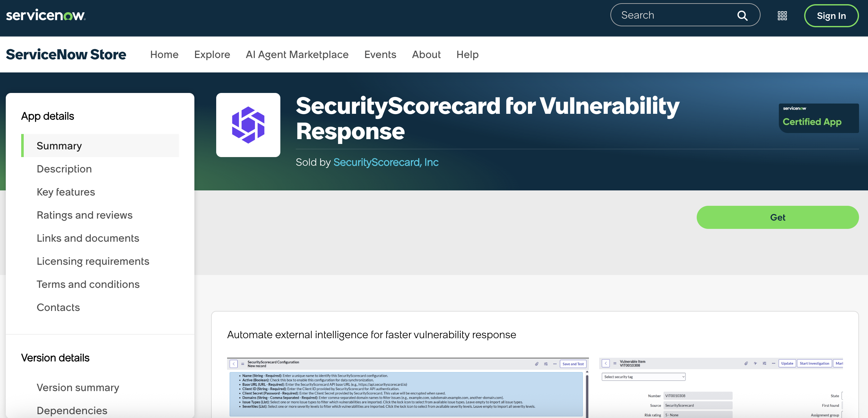Open the Vulnerable Item screenshot
The width and height of the screenshot is (868, 418).
click(721, 388)
